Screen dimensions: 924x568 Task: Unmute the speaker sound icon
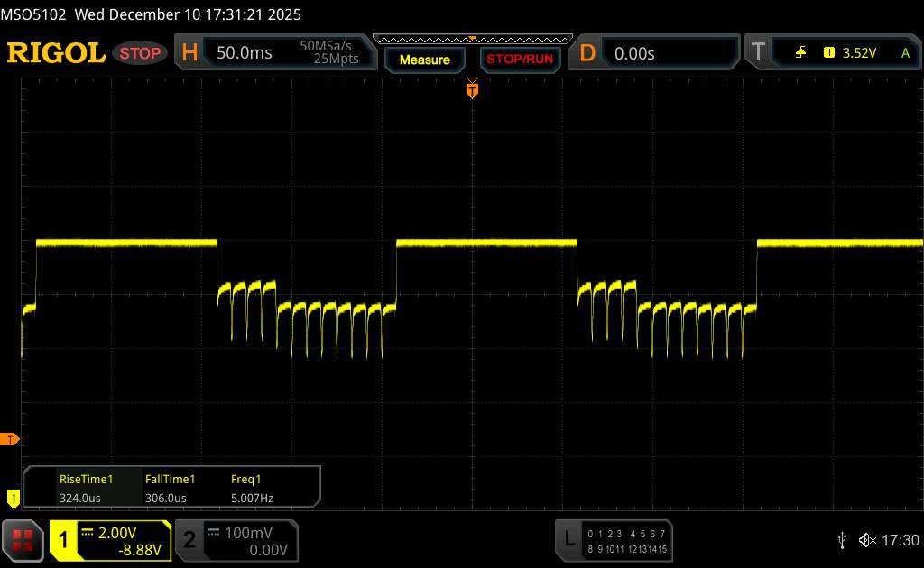(x=866, y=539)
